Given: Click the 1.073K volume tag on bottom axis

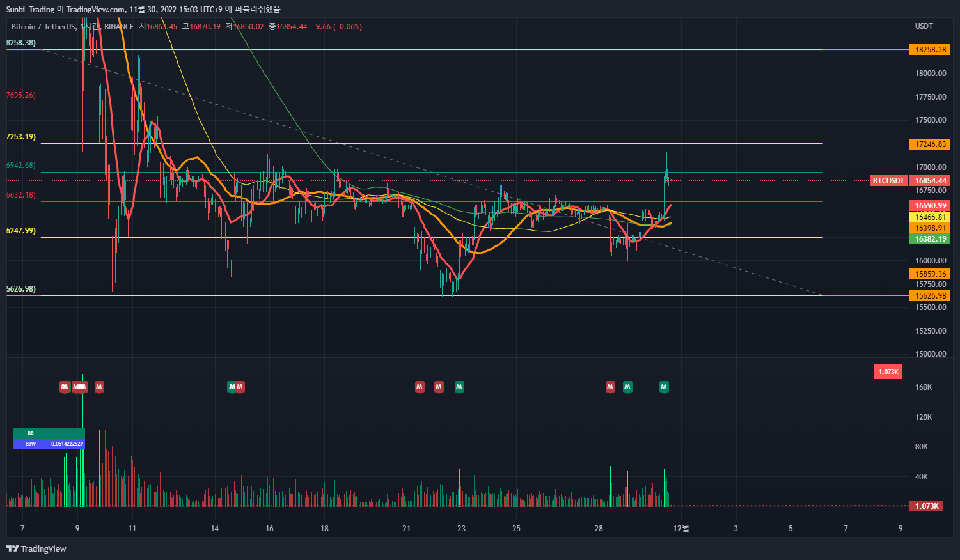Looking at the screenshot, I should (x=926, y=506).
